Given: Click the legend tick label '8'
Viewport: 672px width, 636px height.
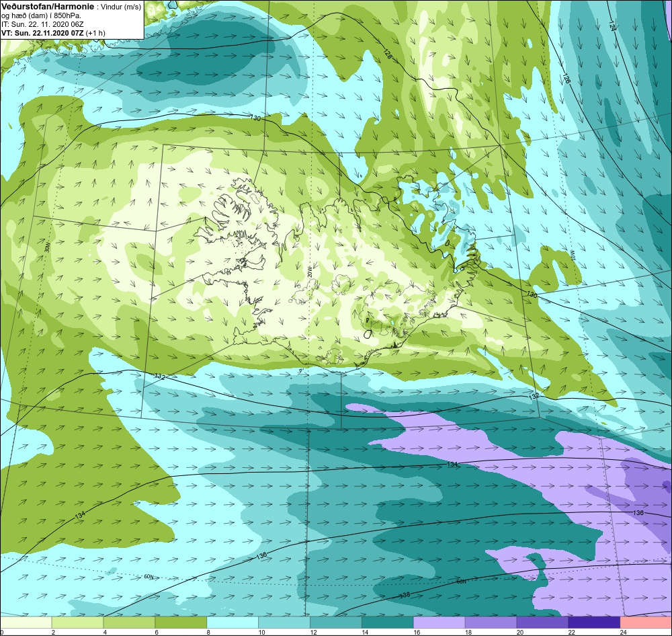Looking at the screenshot, I should [209, 632].
